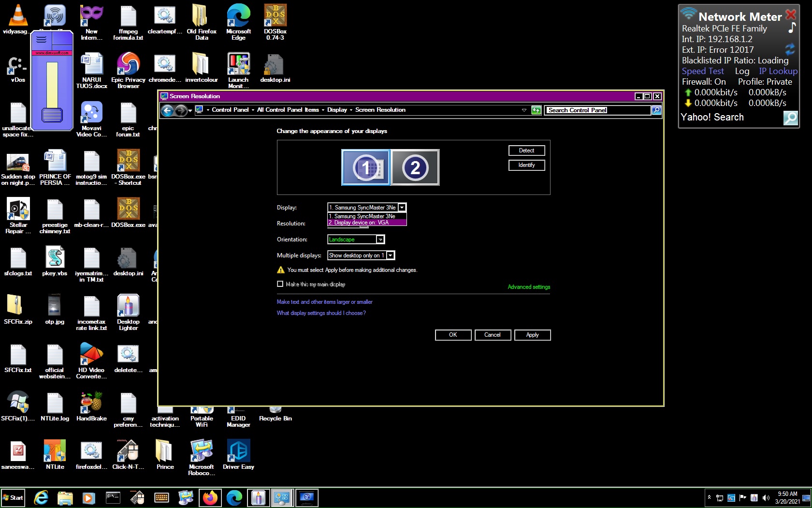Viewport: 812px width, 508px height.
Task: Open Windows Explorer folder icon in taskbar
Action: tap(65, 497)
